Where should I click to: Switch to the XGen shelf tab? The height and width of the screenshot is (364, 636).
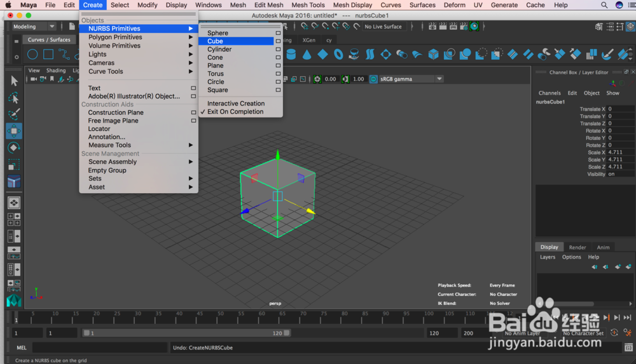(x=308, y=40)
